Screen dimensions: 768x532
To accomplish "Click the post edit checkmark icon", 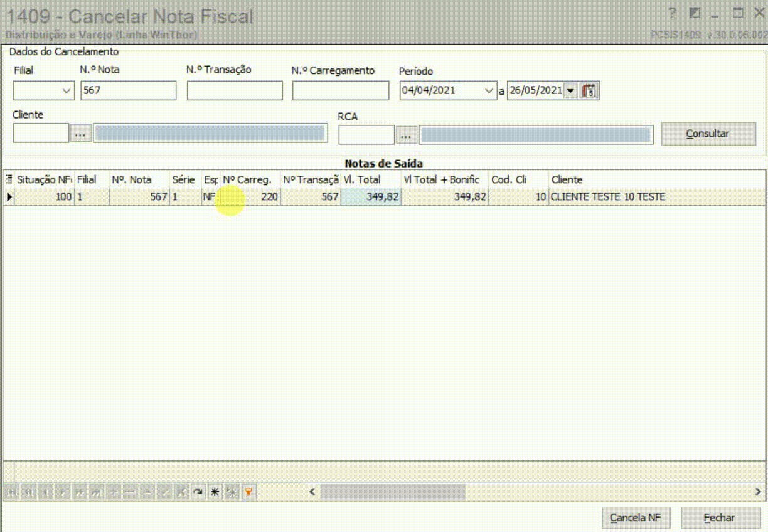I will click(x=164, y=492).
